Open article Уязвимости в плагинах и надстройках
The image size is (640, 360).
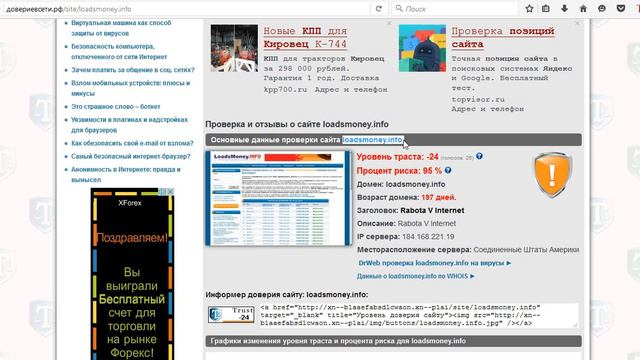pyautogui.click(x=129, y=125)
